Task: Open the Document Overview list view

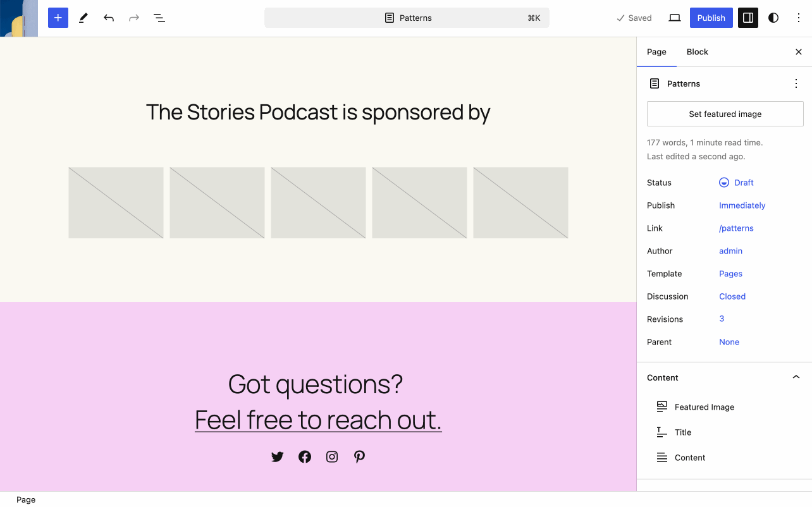Action: (x=159, y=18)
